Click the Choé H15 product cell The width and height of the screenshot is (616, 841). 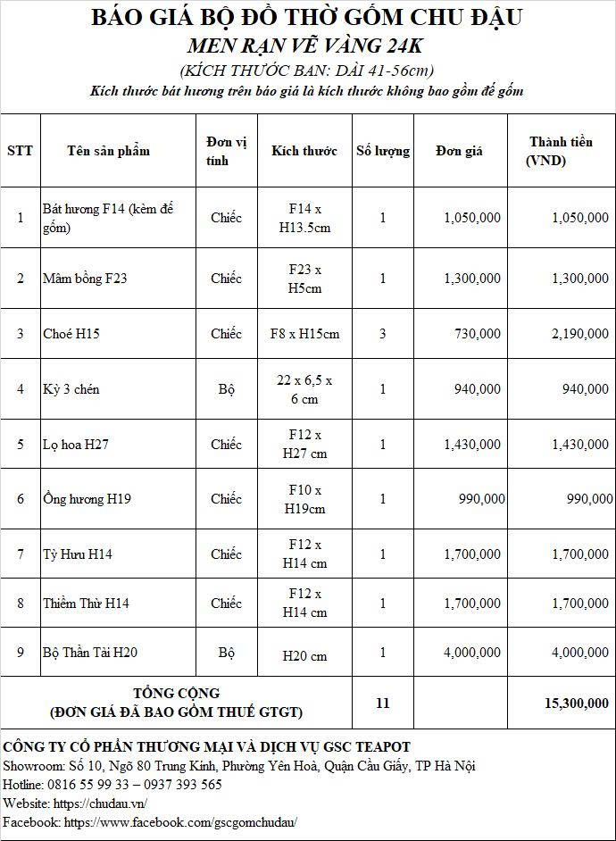point(118,333)
